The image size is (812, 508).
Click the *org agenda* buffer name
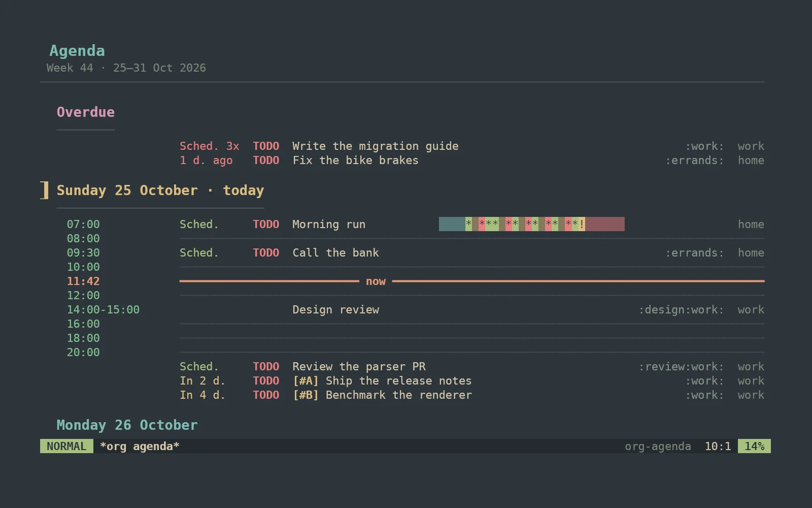coord(140,447)
